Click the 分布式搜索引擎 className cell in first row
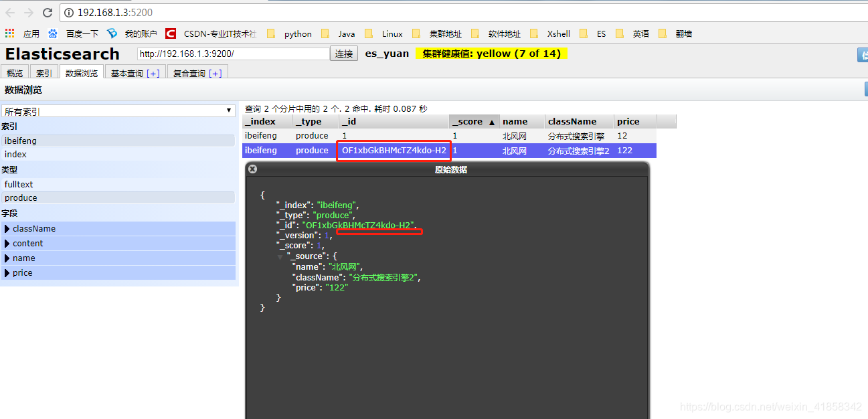 580,136
